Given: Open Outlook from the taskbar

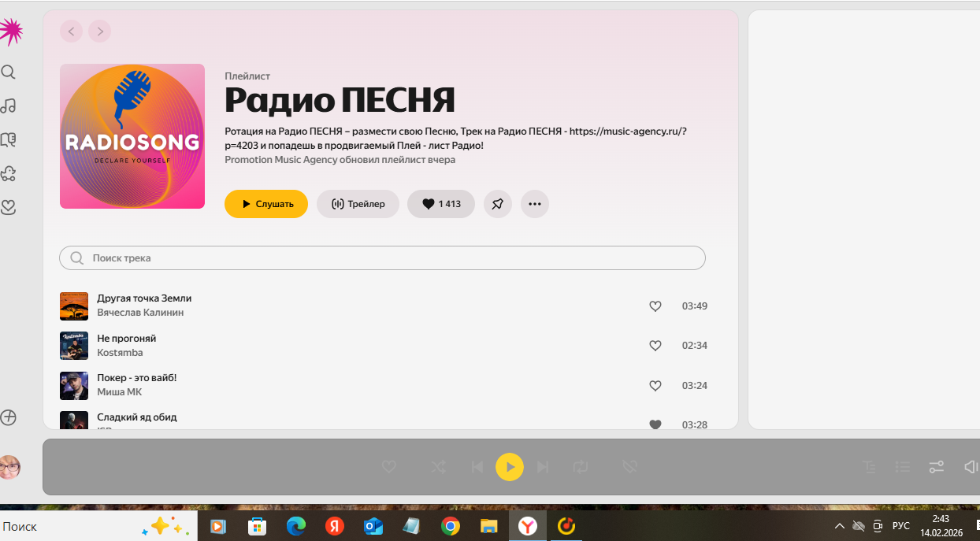Looking at the screenshot, I should 373,527.
